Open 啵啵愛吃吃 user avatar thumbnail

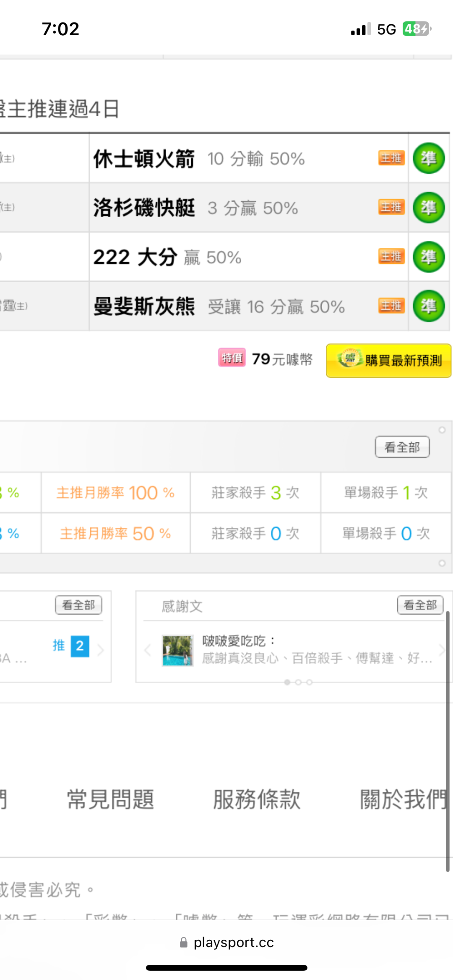[178, 650]
